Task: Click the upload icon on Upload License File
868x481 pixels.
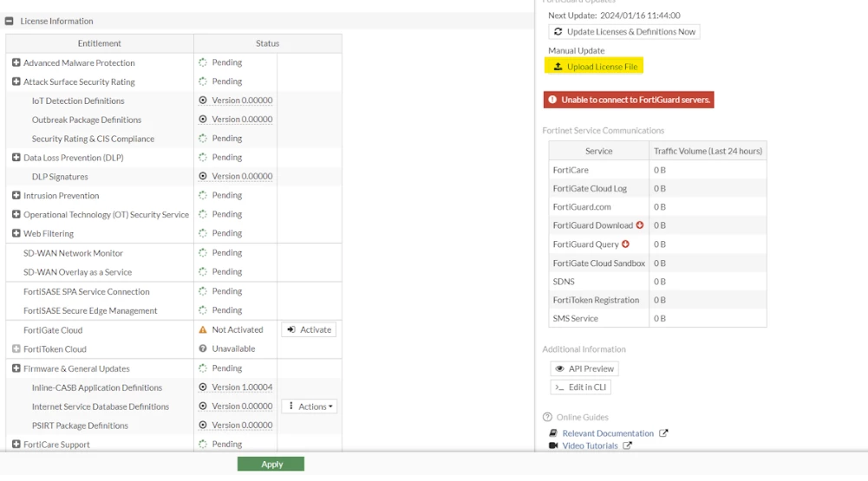Action: (x=558, y=67)
